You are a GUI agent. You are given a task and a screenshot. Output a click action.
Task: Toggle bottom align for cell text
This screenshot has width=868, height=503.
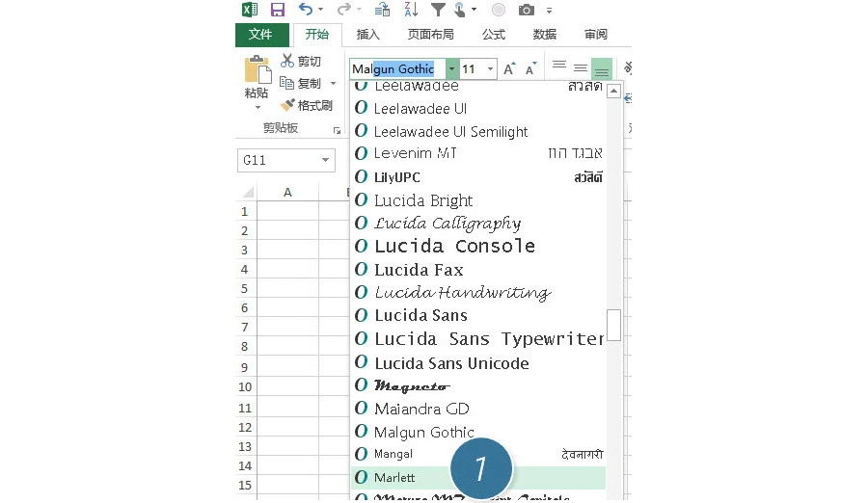[602, 69]
